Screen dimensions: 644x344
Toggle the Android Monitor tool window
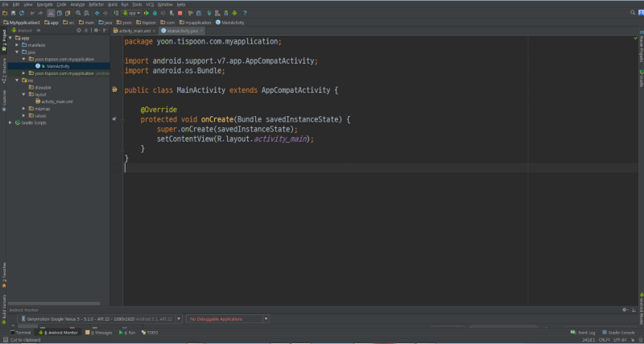(59, 332)
